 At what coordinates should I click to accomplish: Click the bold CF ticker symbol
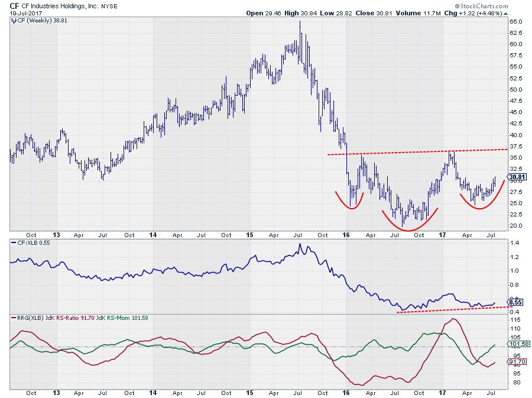click(x=15, y=5)
